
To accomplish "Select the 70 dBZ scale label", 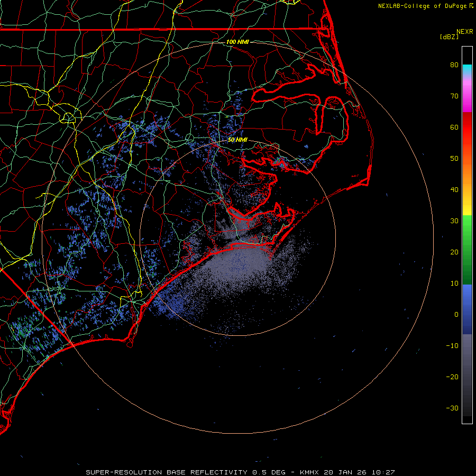I will [454, 96].
